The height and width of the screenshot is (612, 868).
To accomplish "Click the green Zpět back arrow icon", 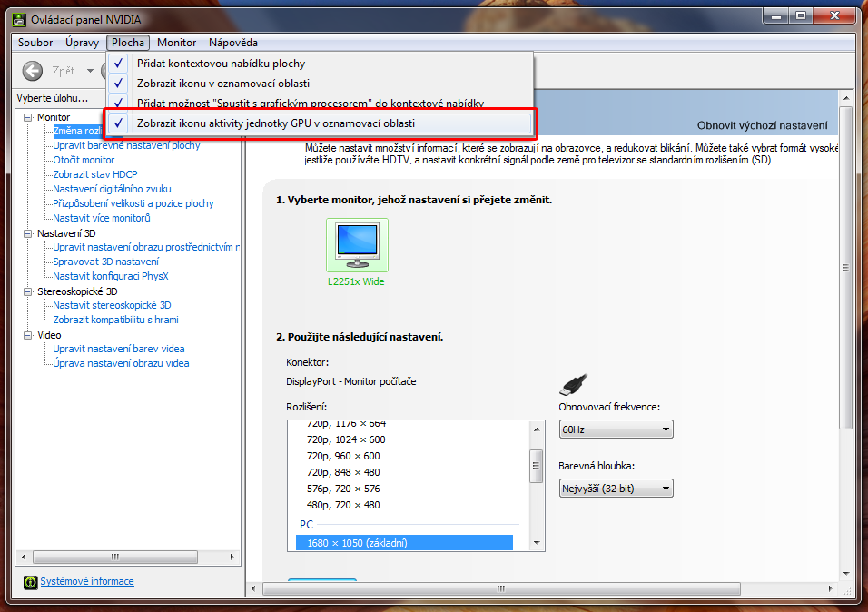I will [33, 71].
